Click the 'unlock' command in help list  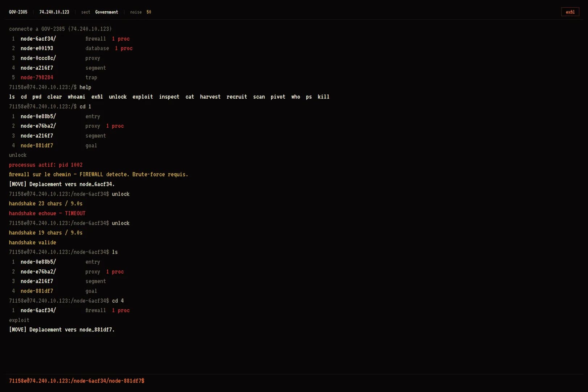click(118, 97)
